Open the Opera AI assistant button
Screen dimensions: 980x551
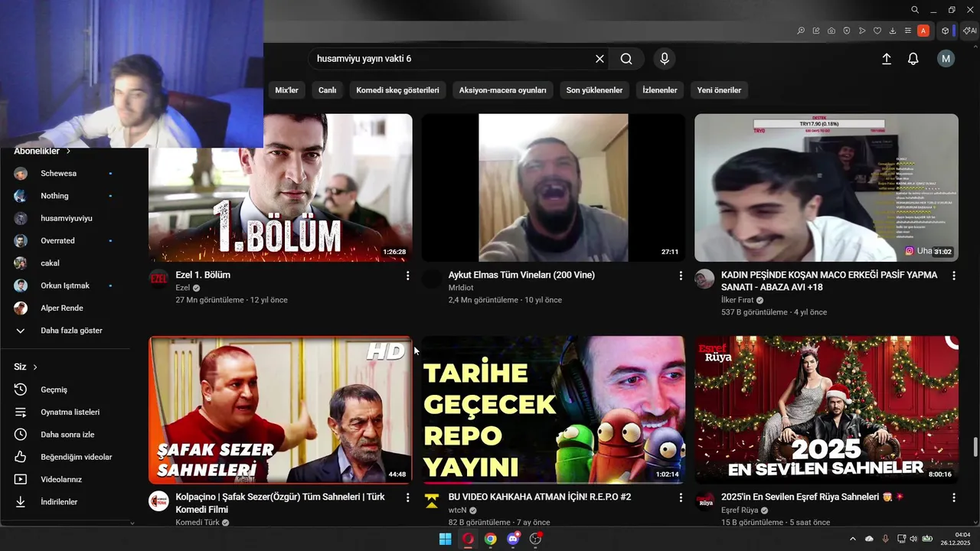(x=970, y=31)
